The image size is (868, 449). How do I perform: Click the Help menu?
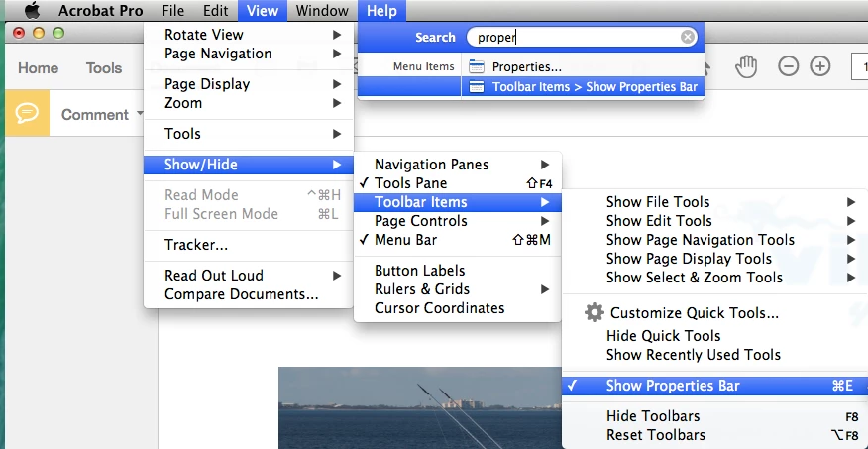(x=381, y=11)
